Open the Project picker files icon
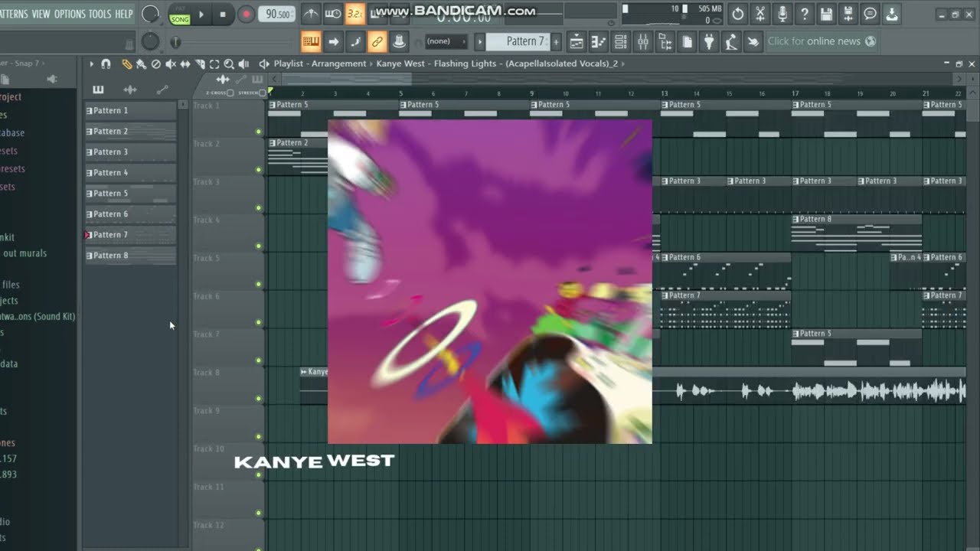The height and width of the screenshot is (551, 980). [x=688, y=41]
